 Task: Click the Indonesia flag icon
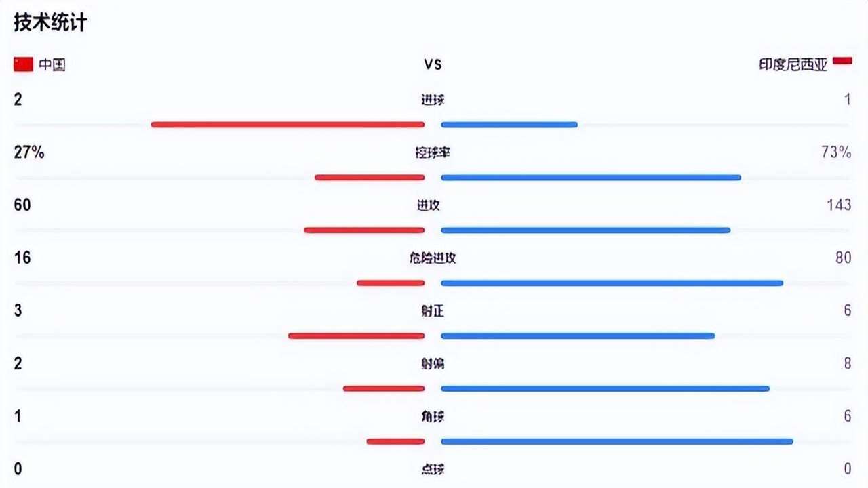pyautogui.click(x=842, y=62)
